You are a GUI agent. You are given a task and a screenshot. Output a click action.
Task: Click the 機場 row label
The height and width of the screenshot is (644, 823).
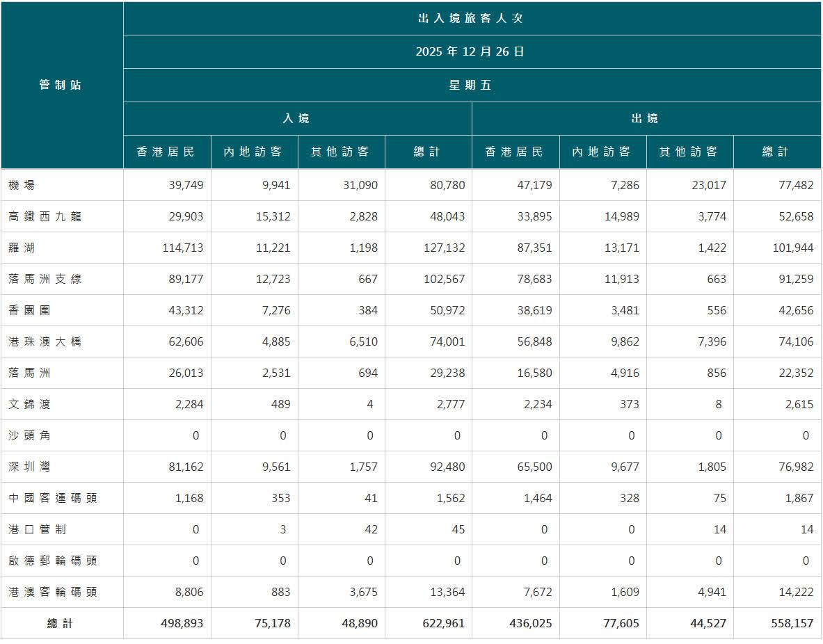(x=22, y=186)
